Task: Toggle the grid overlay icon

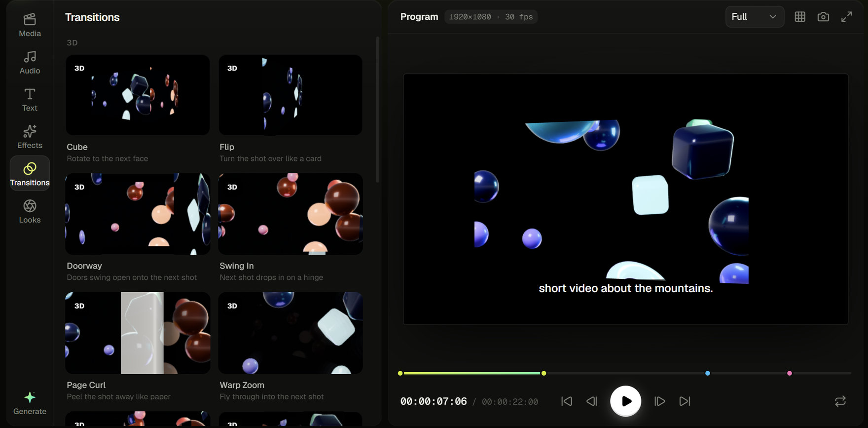Action: pyautogui.click(x=800, y=17)
